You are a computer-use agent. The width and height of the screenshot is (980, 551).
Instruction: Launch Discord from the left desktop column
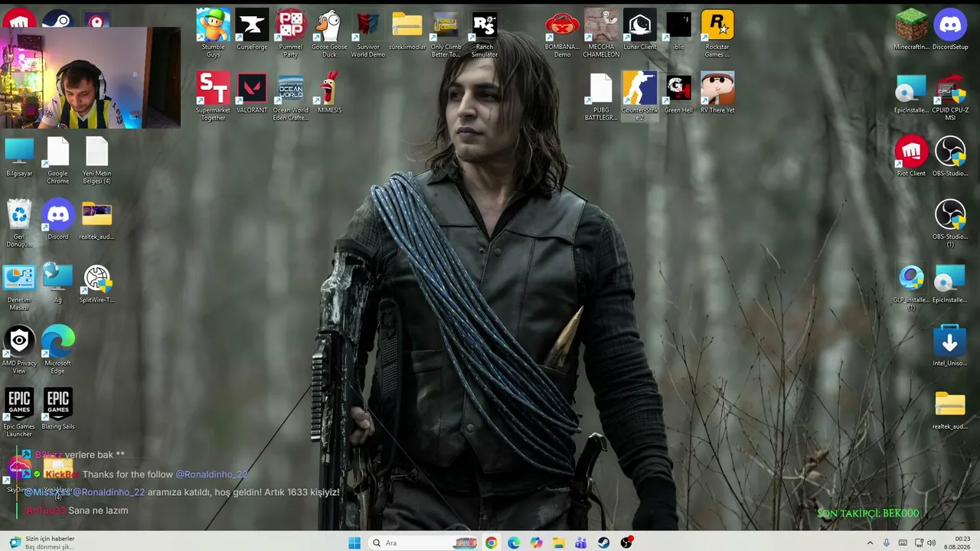tap(58, 220)
